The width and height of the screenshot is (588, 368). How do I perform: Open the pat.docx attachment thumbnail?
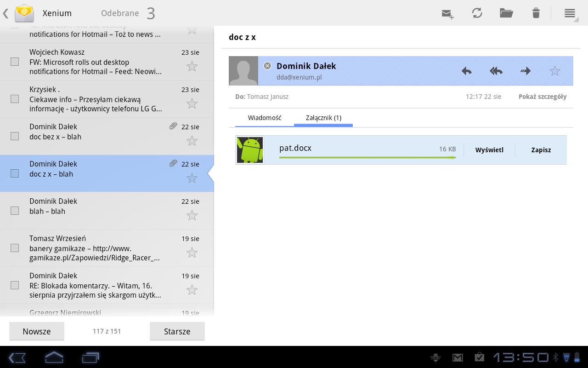(250, 150)
